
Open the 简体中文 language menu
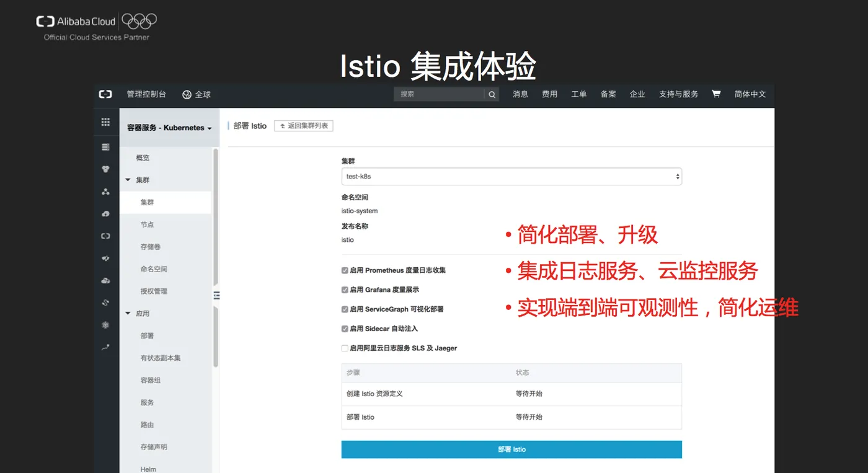[x=750, y=94]
